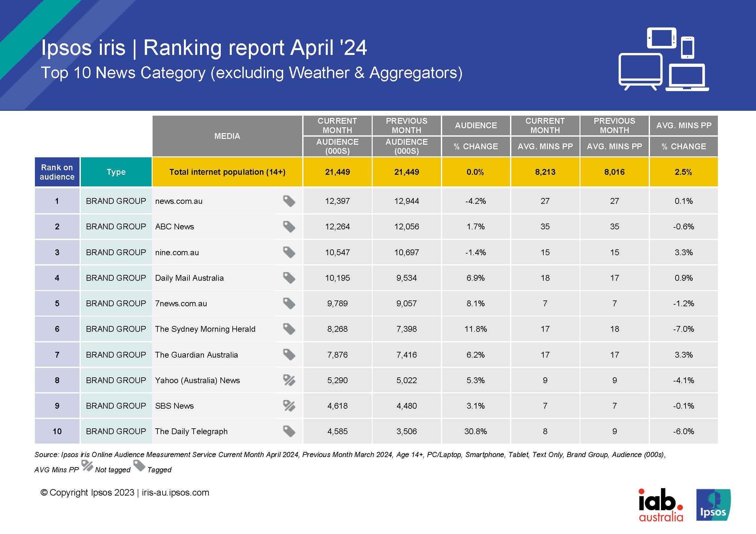The height and width of the screenshot is (534, 756).
Task: Select the Total internet population (14+) cell
Action: (227, 172)
